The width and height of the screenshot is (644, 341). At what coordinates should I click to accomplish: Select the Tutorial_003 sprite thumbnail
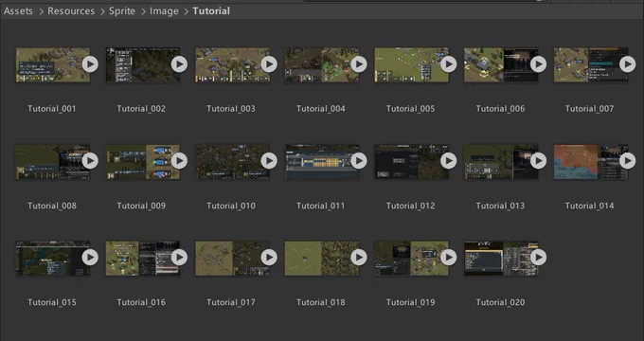232,64
